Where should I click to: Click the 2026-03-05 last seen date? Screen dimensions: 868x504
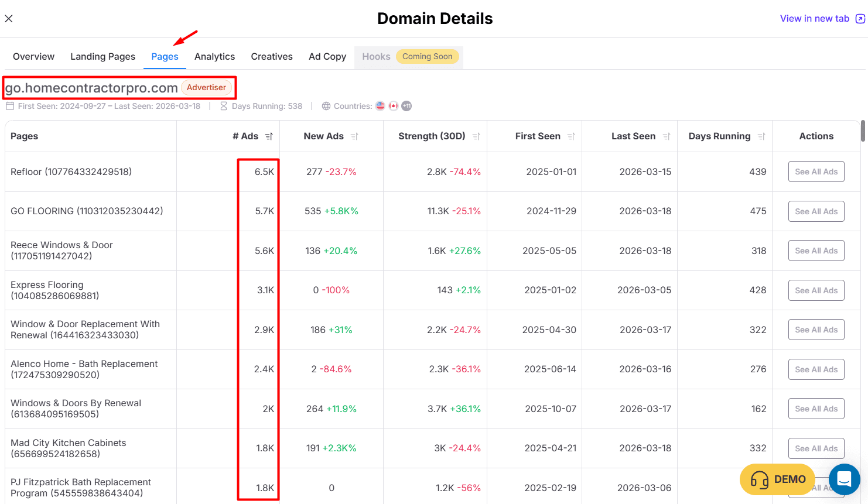pyautogui.click(x=644, y=290)
